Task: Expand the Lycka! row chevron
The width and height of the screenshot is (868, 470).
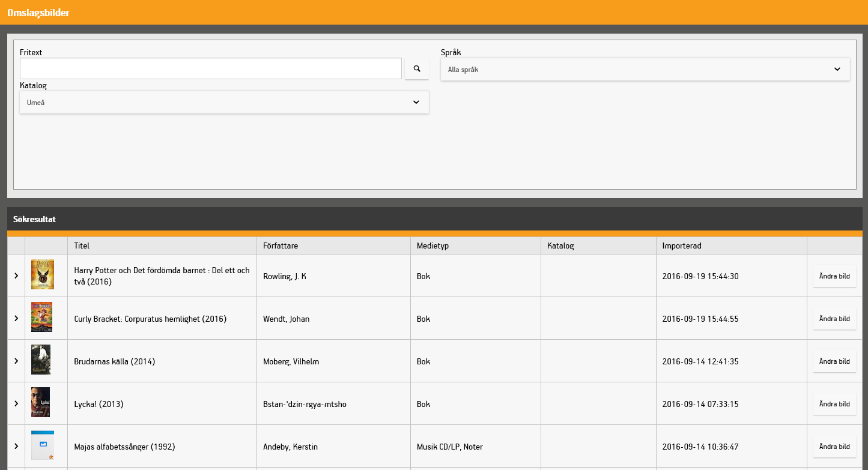Action: pyautogui.click(x=16, y=403)
